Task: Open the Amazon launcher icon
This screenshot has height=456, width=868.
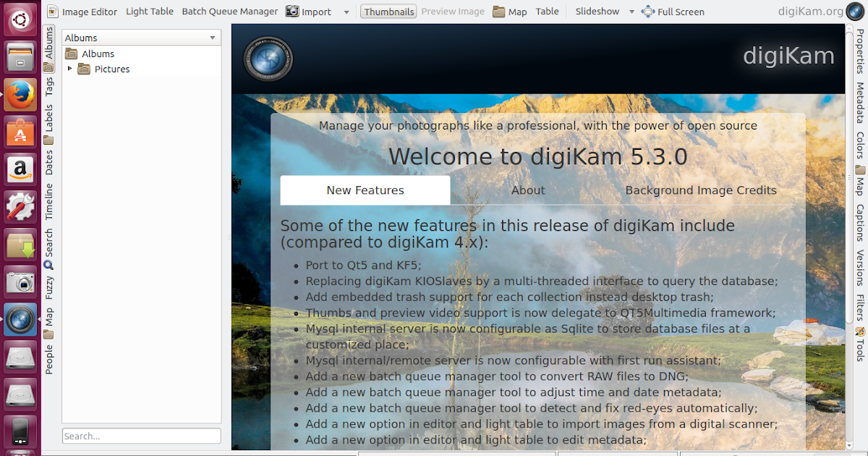Action: pos(20,169)
